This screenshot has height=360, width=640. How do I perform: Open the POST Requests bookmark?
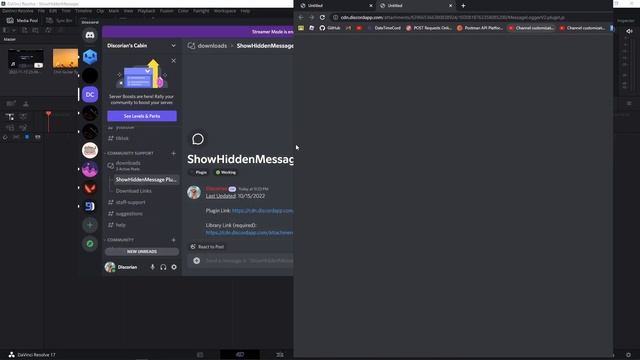(429, 28)
